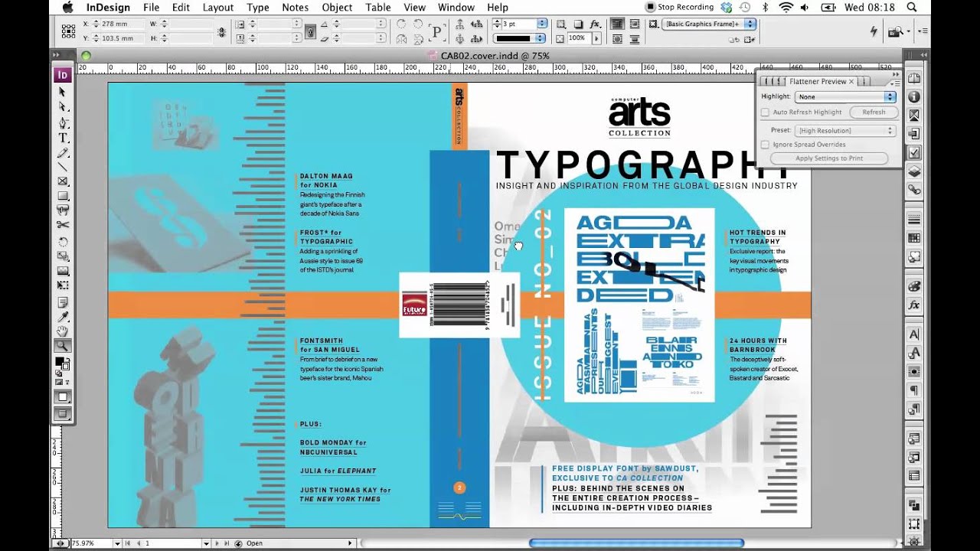Click the reference point locator grid
The width and height of the screenshot is (980, 551).
(x=67, y=30)
